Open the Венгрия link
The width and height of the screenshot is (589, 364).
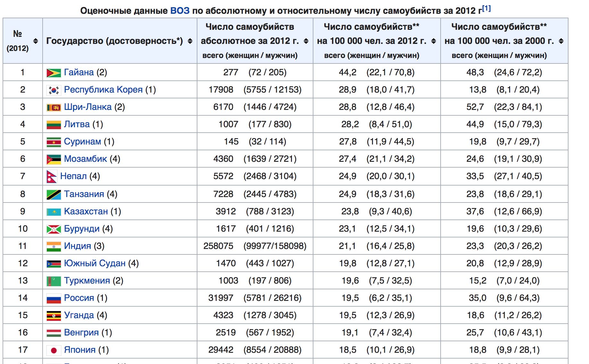pos(81,333)
